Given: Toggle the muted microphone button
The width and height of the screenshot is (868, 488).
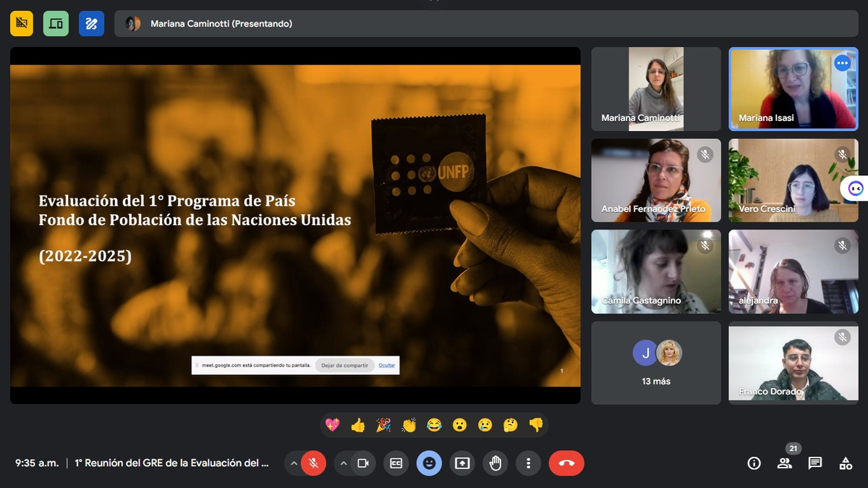Looking at the screenshot, I should (x=313, y=463).
